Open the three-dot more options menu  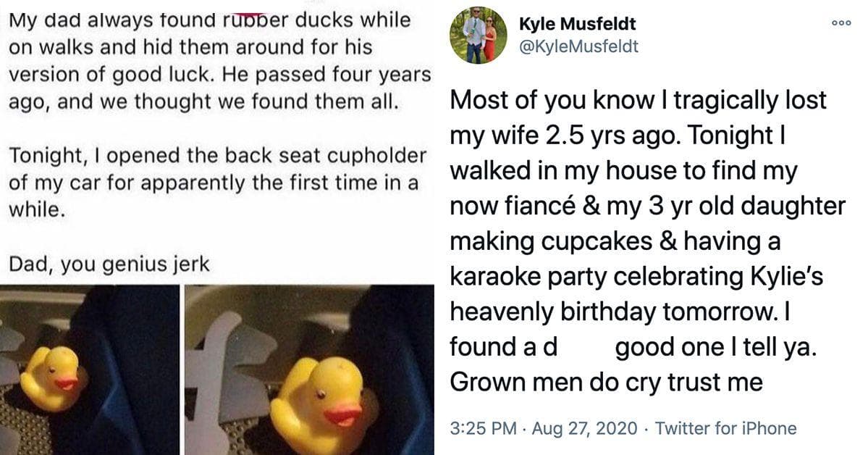tap(840, 23)
